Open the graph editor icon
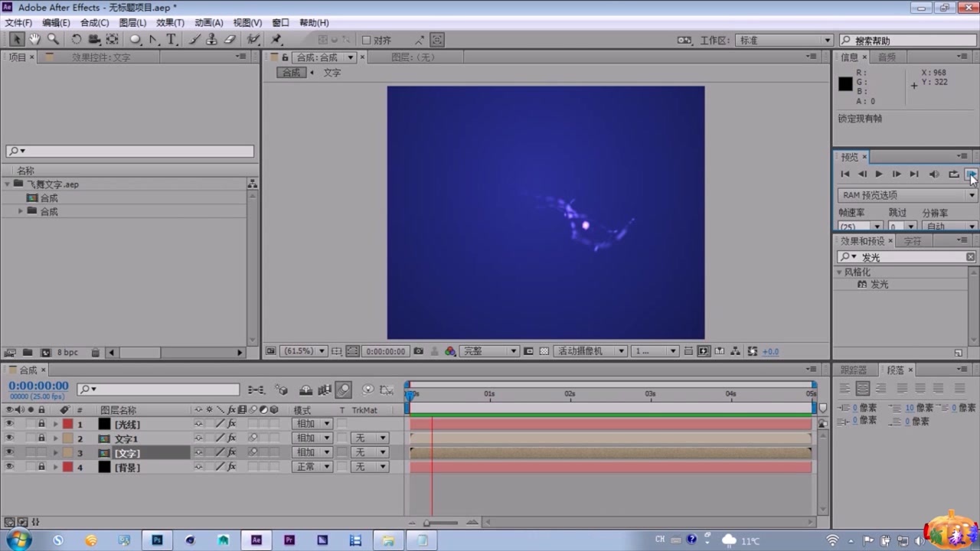Screen dimensions: 980x551 coord(387,390)
